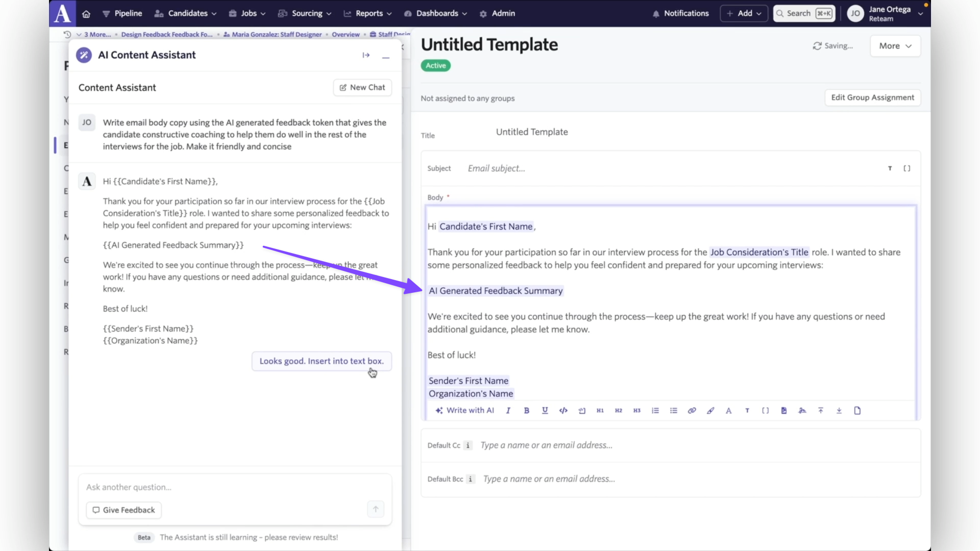This screenshot has width=980, height=551.
Task: Click the Search box in navbar
Action: pos(804,13)
